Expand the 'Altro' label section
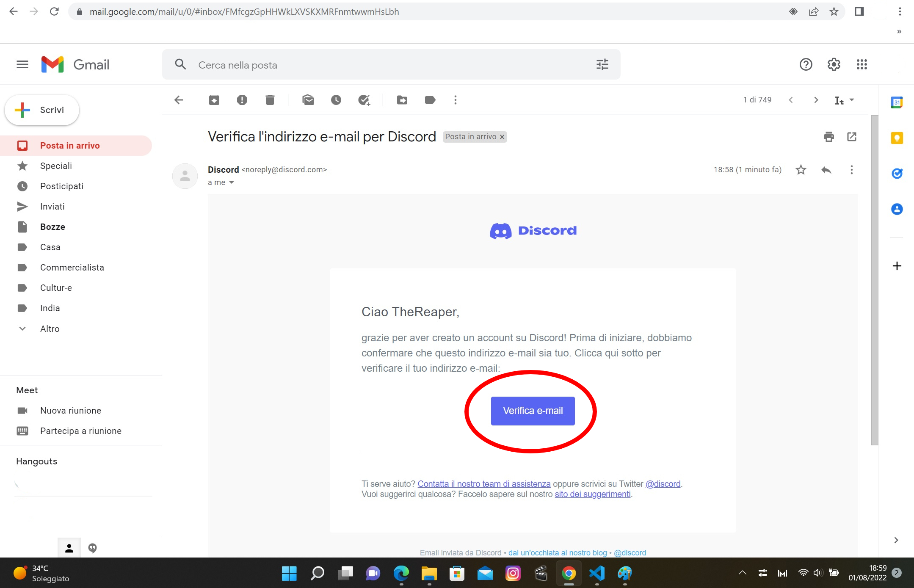The width and height of the screenshot is (914, 588). pos(50,329)
